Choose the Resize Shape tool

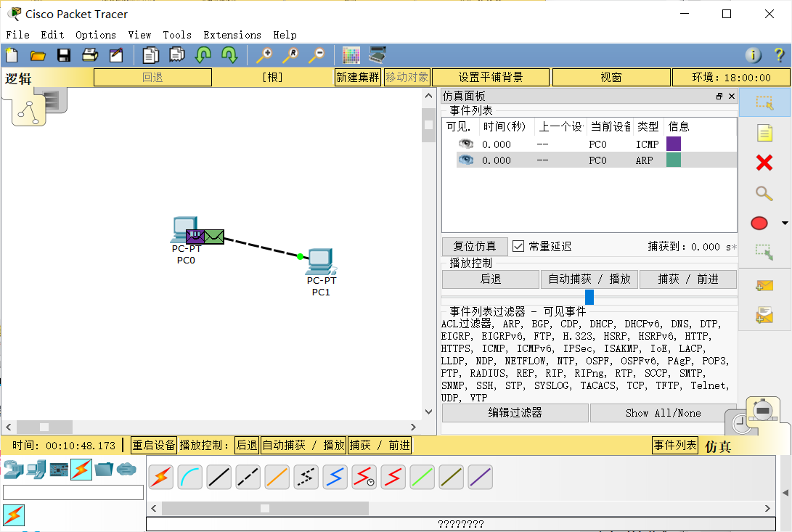764,252
